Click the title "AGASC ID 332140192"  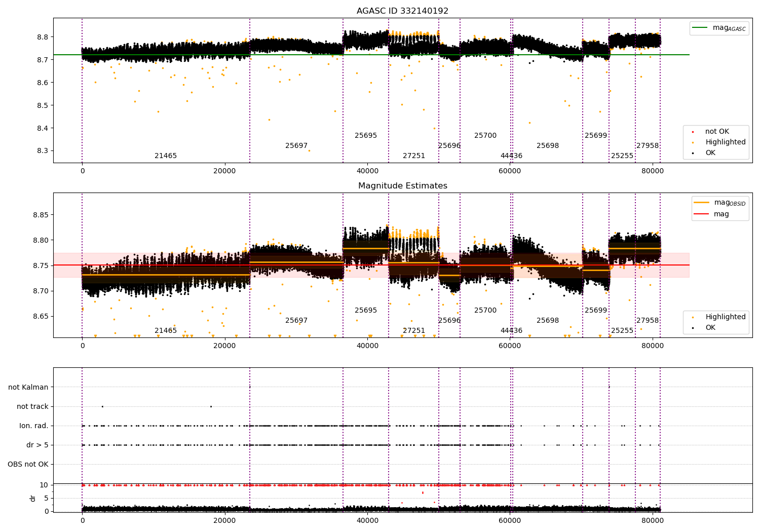click(x=402, y=11)
